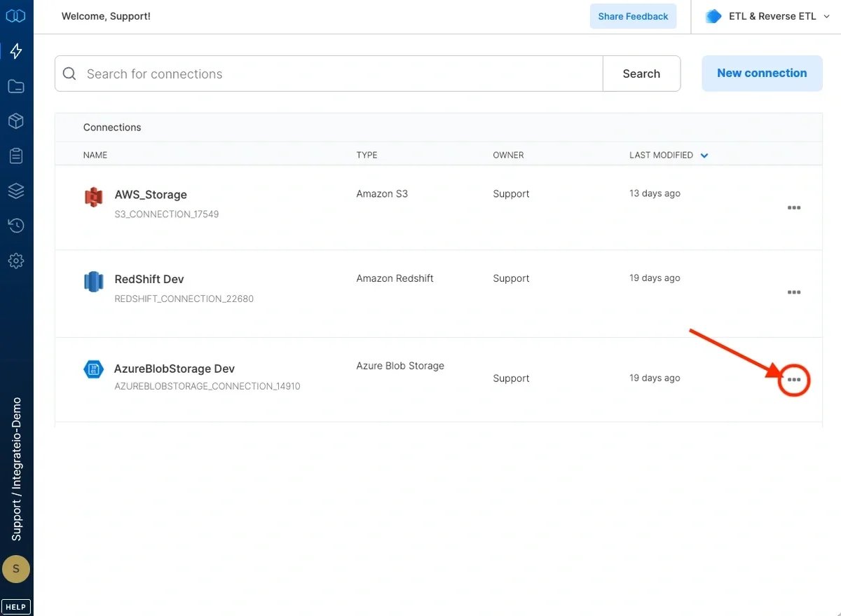Image resolution: width=841 pixels, height=616 pixels.
Task: Click the Amazon S3 type cell
Action: pyautogui.click(x=382, y=193)
